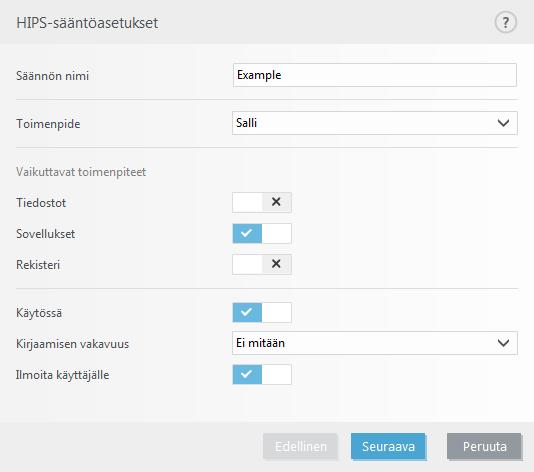Click the Vaikuttavat toimenpiteet section heading

(x=81, y=172)
